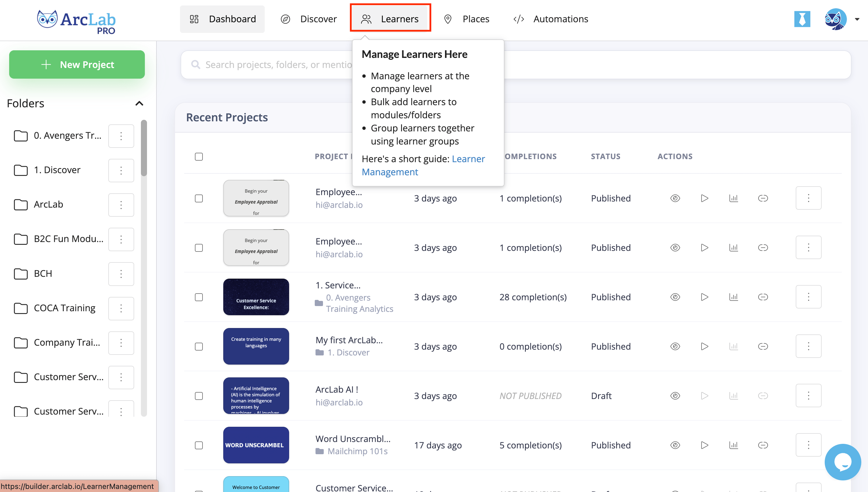Image resolution: width=868 pixels, height=492 pixels.
Task: Open options dropdown for BCH folder
Action: pyautogui.click(x=121, y=274)
